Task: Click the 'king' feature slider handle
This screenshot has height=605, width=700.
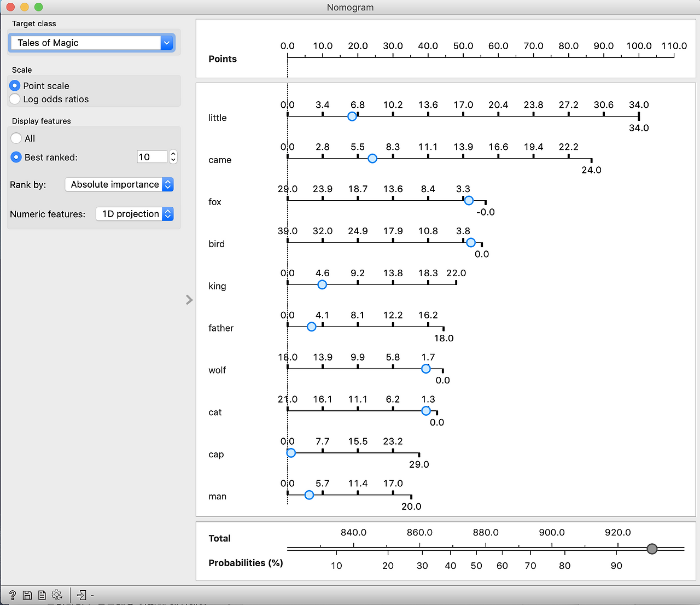Action: [x=322, y=284]
